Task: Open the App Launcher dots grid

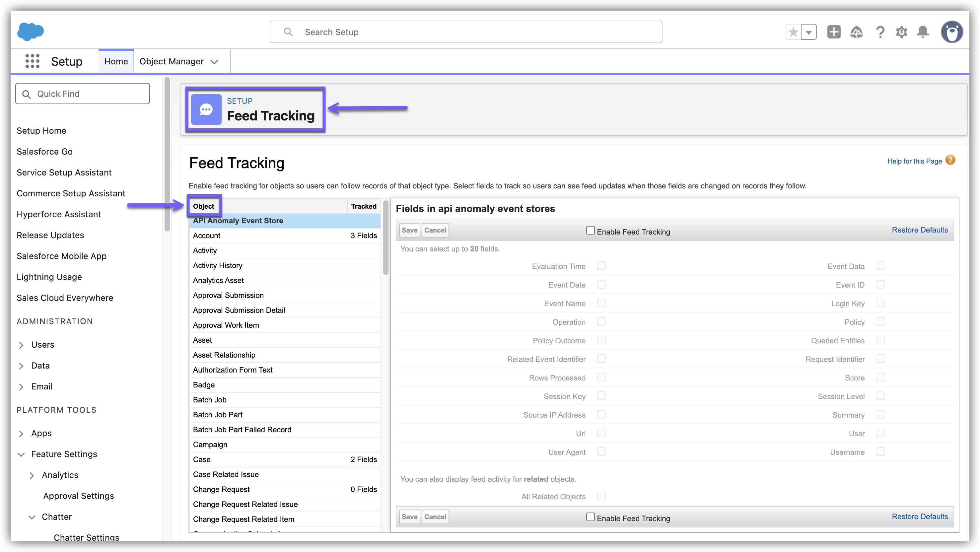Action: (32, 61)
